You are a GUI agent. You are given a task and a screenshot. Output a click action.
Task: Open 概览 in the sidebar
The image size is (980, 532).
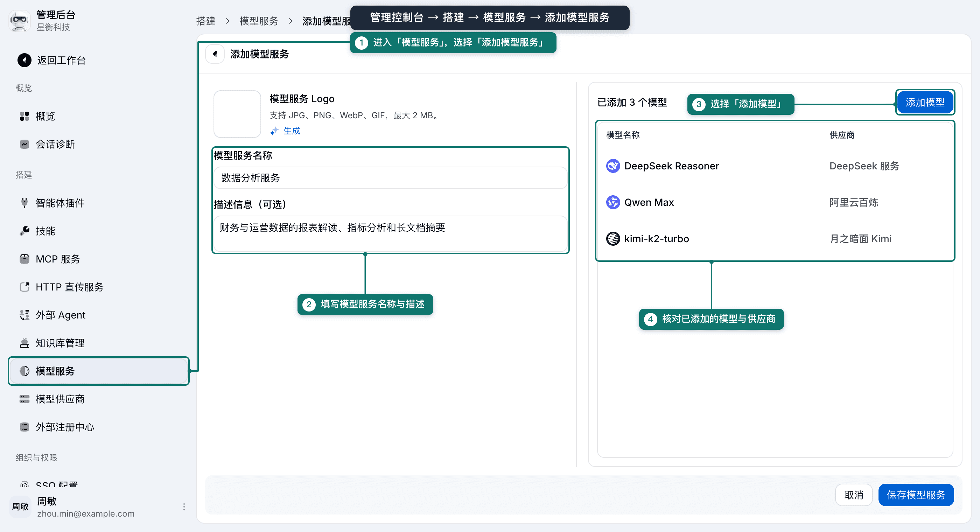click(x=99, y=116)
